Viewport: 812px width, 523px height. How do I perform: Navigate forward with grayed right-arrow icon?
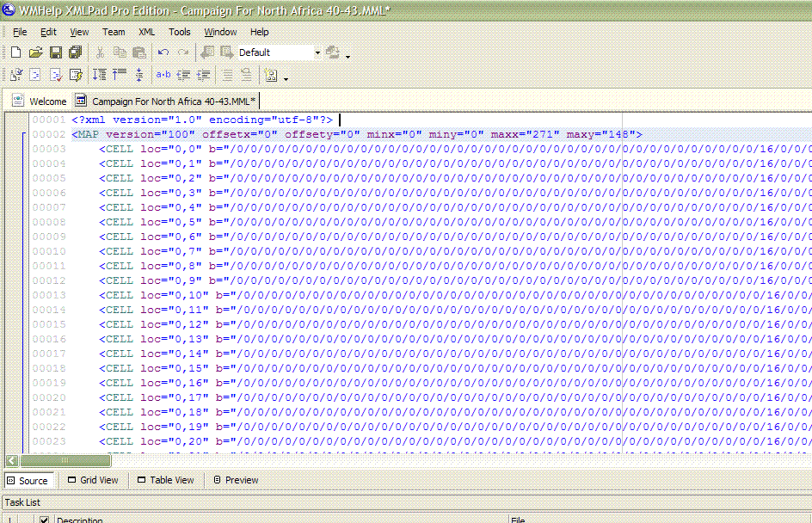click(x=227, y=52)
